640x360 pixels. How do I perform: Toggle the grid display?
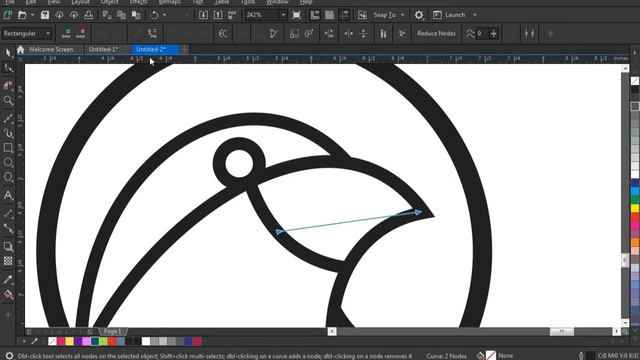329,15
